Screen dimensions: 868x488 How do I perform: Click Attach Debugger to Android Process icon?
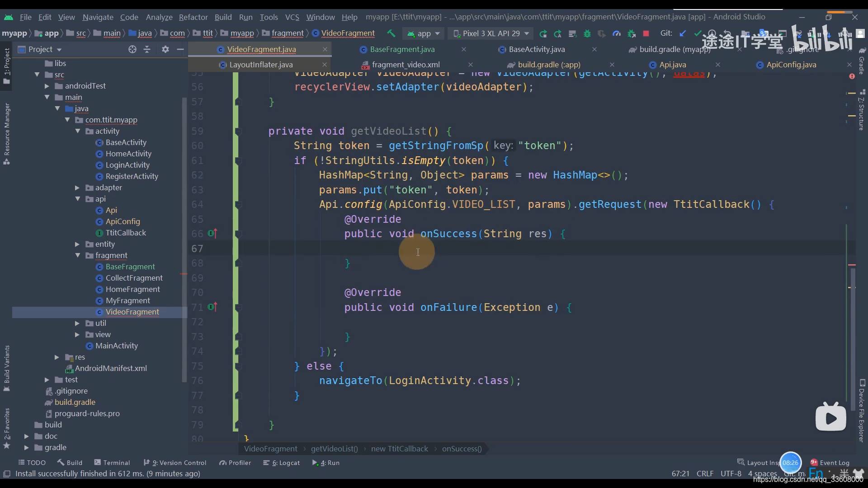pos(631,33)
